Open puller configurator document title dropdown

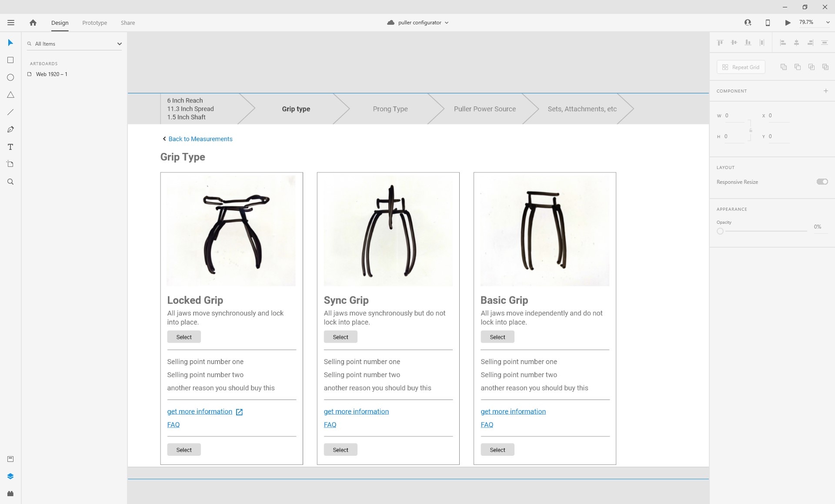(447, 23)
